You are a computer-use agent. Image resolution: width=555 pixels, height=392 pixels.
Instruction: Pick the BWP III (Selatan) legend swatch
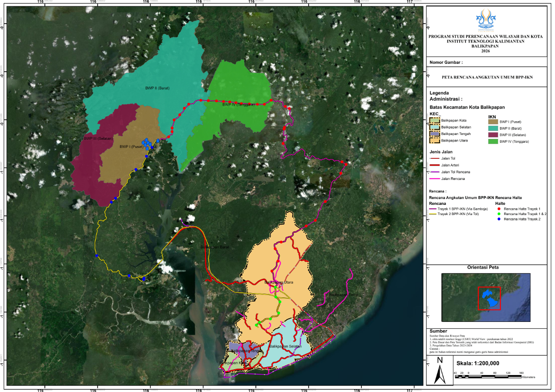coord(493,135)
